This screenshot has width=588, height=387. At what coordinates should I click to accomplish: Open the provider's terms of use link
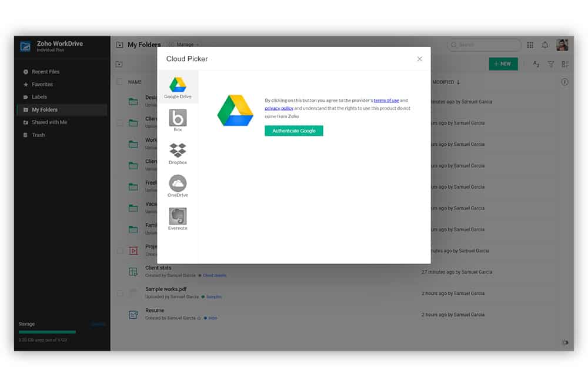click(x=386, y=101)
